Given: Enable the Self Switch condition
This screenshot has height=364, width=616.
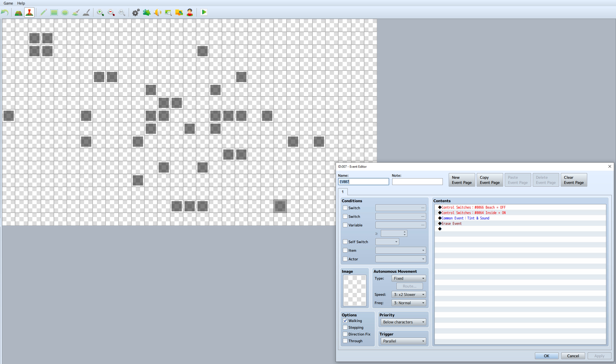Looking at the screenshot, I should [345, 242].
